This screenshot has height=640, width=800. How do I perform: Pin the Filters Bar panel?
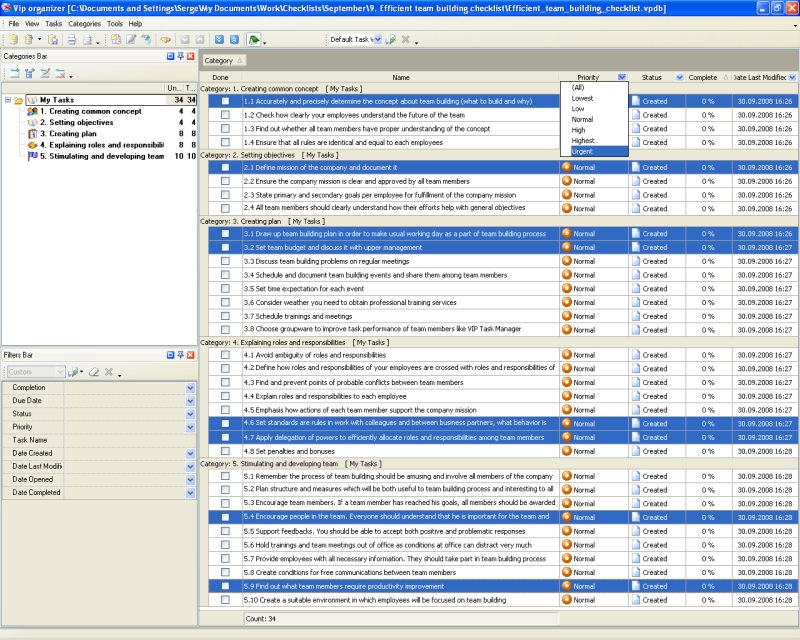click(x=181, y=355)
